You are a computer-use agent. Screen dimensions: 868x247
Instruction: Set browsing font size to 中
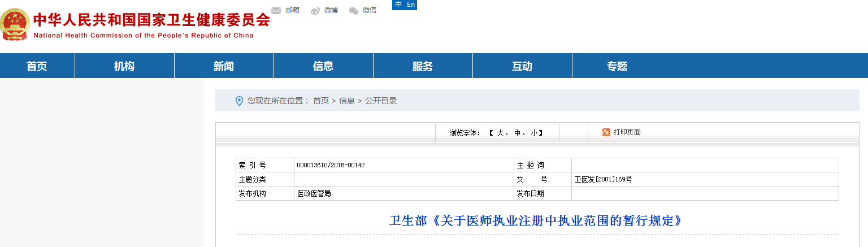click(517, 133)
